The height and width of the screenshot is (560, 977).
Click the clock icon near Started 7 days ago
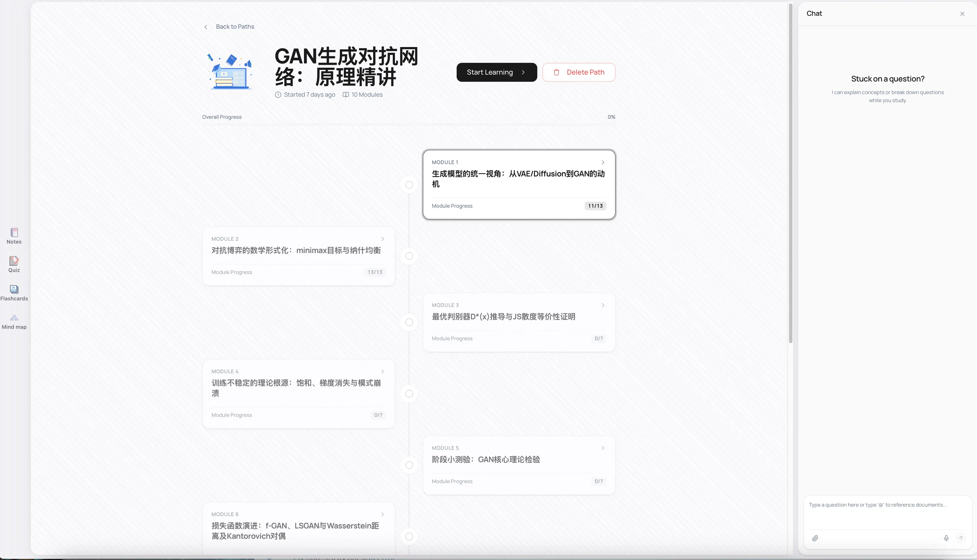tap(278, 95)
